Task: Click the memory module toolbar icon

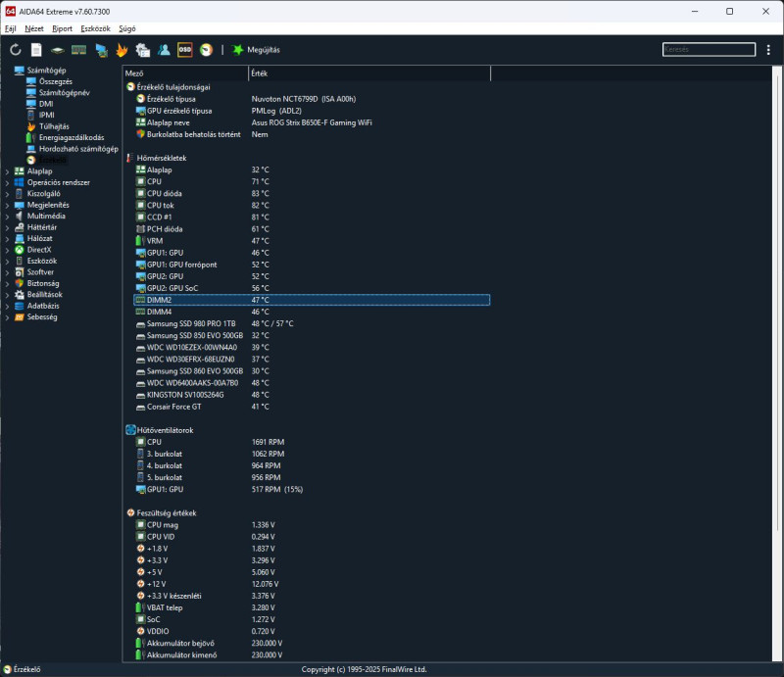Action: [x=79, y=50]
